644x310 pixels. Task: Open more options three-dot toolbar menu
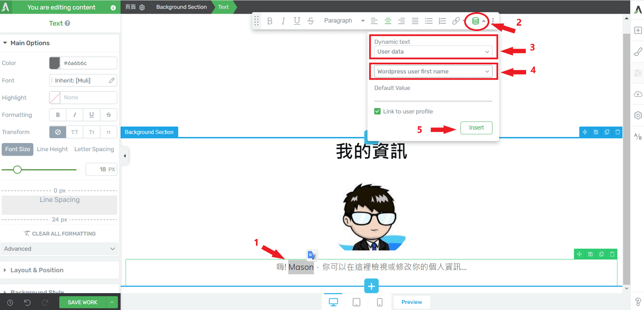493,21
